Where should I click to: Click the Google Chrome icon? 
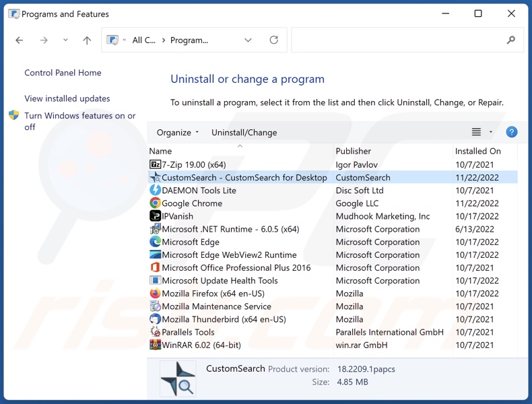point(155,203)
